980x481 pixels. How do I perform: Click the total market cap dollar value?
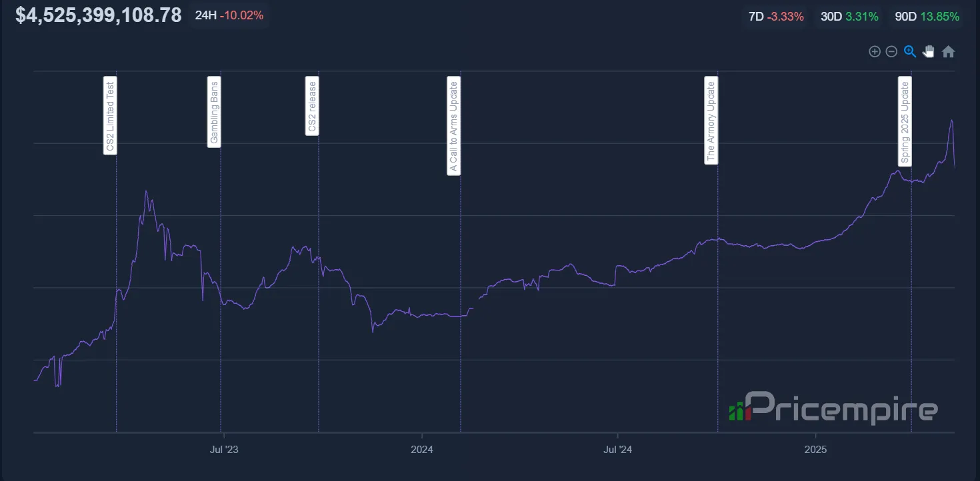pos(99,15)
